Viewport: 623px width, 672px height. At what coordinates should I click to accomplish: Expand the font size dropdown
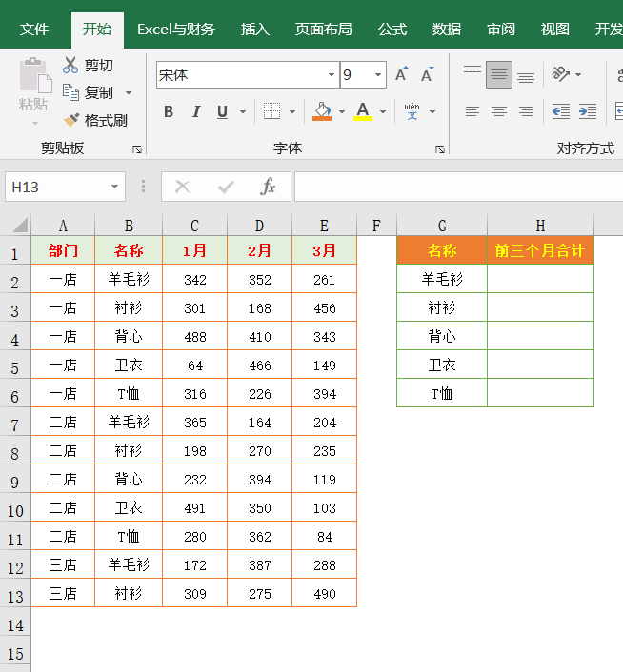[378, 74]
